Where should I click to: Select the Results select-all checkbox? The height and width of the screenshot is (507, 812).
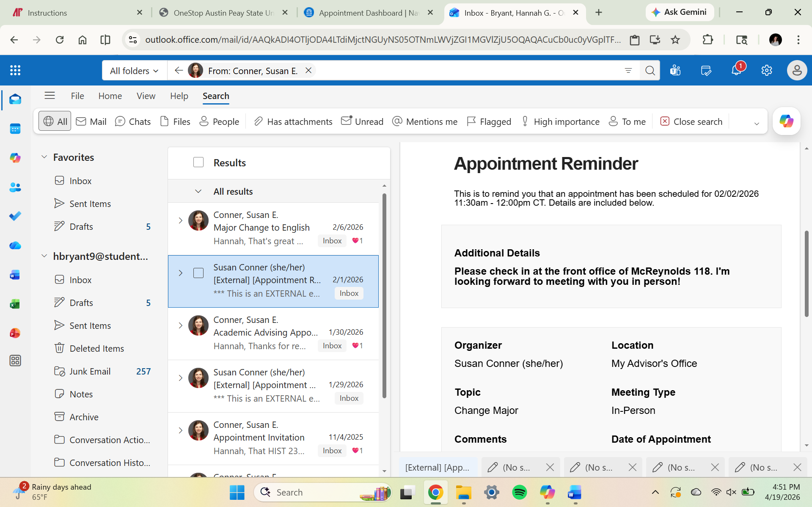[198, 162]
